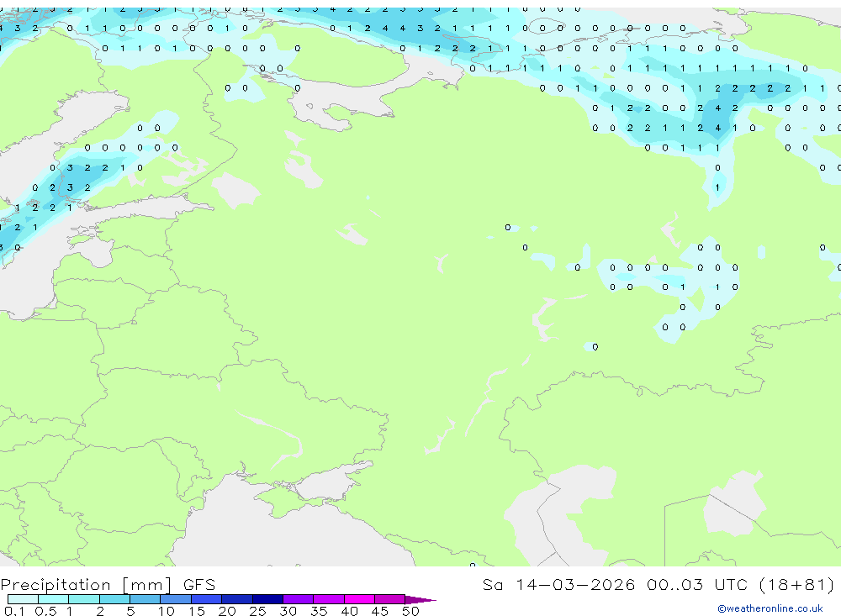Screen dimensions: 841x616
Task: Click the '45' legend scale label
Action: (x=380, y=611)
